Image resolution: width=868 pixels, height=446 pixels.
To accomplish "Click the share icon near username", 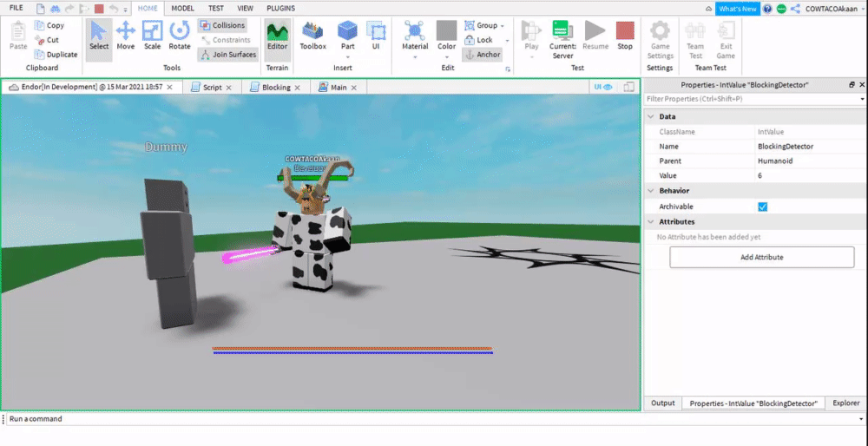I will tap(795, 9).
